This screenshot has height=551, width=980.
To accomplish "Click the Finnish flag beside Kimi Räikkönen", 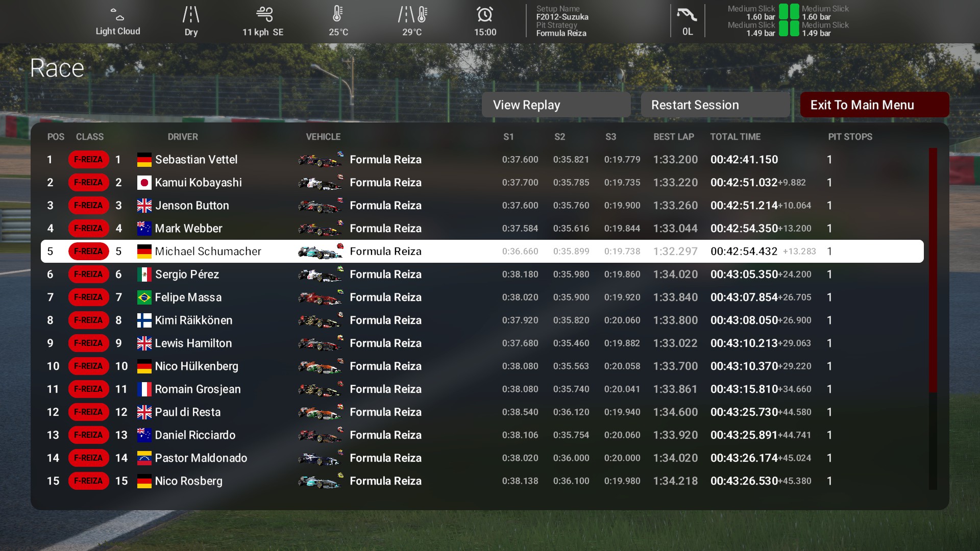I will (x=144, y=320).
